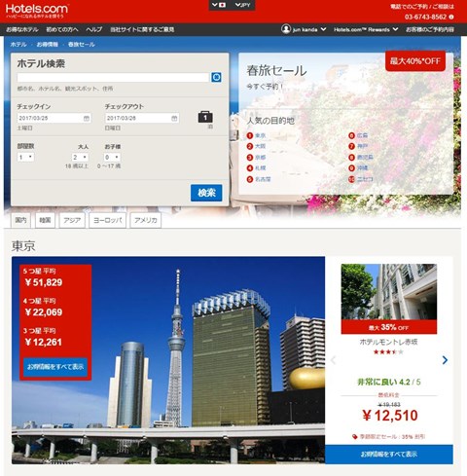Image resolution: width=467 pixels, height=476 pixels.
Task: Open お客様のご予約内容 bookings link
Action: tap(430, 29)
